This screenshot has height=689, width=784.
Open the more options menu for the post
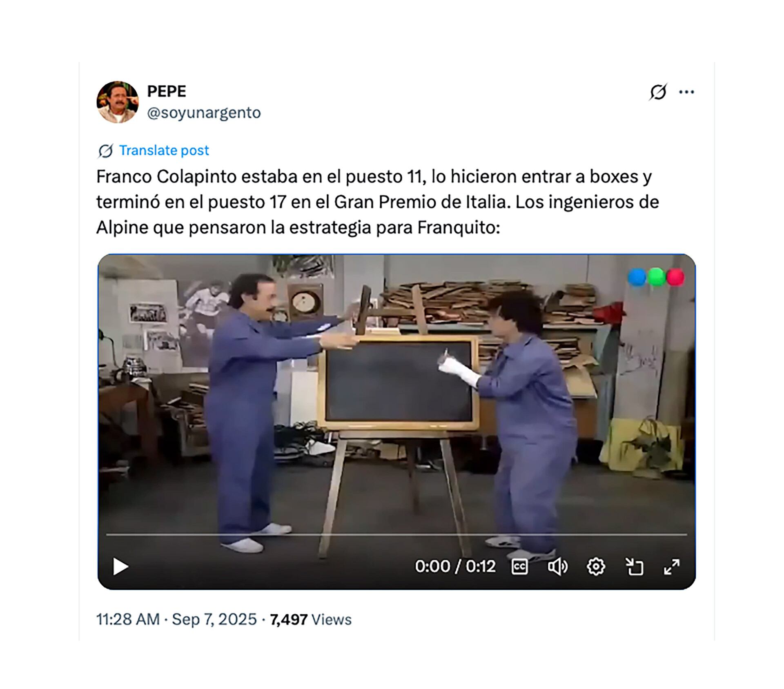[x=686, y=92]
